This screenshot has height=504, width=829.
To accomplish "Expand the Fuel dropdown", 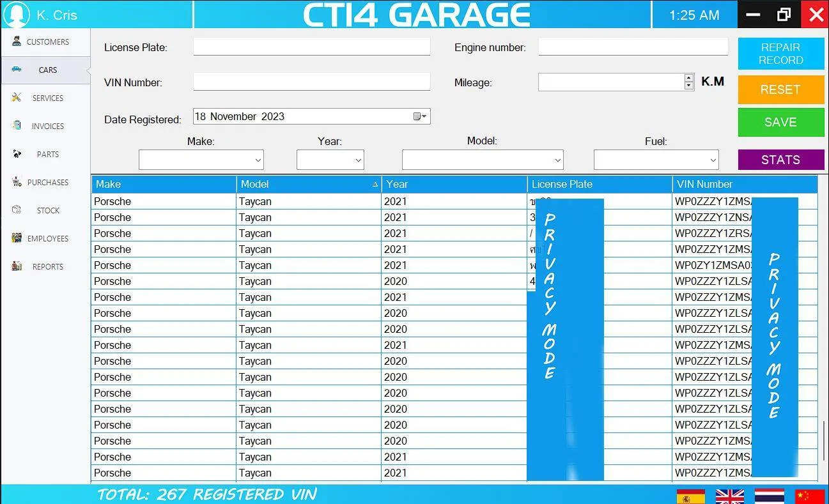I will (713, 160).
